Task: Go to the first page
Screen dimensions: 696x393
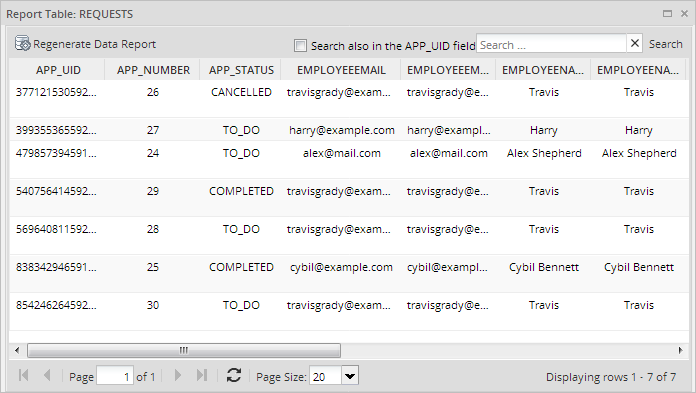Action: click(24, 376)
